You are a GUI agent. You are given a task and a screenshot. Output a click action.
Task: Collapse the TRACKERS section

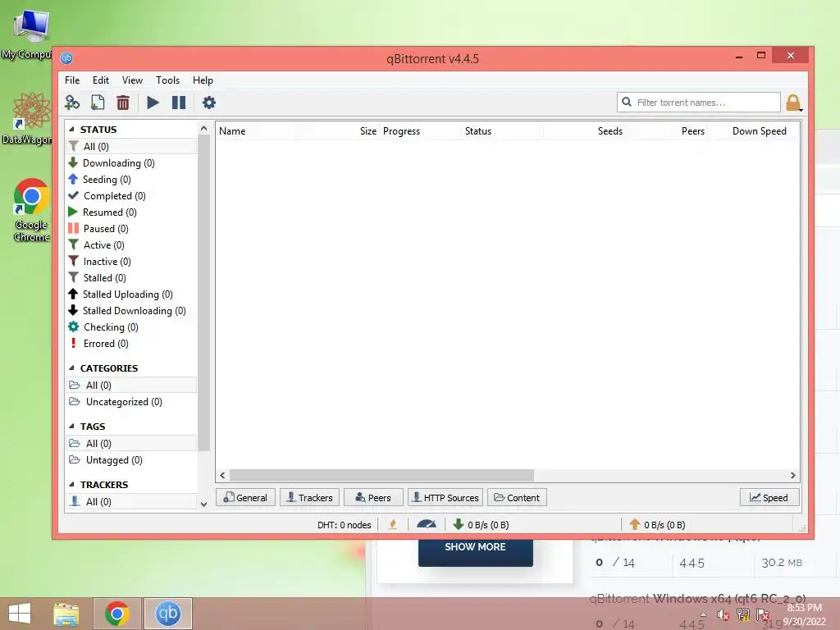pyautogui.click(x=72, y=484)
